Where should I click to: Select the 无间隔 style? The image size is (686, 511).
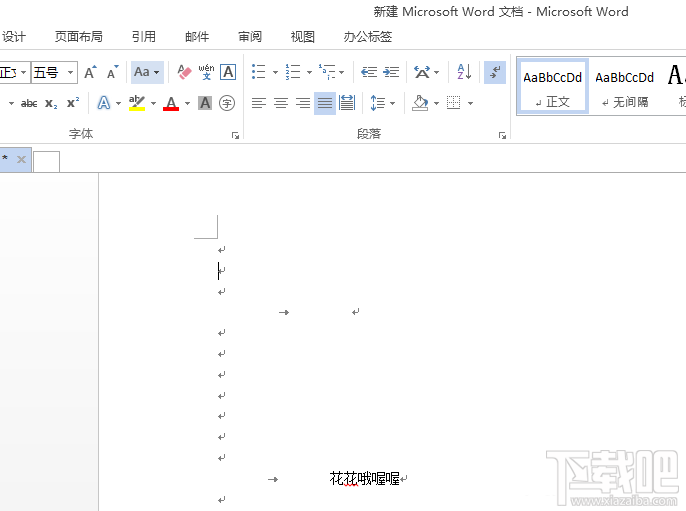625,87
